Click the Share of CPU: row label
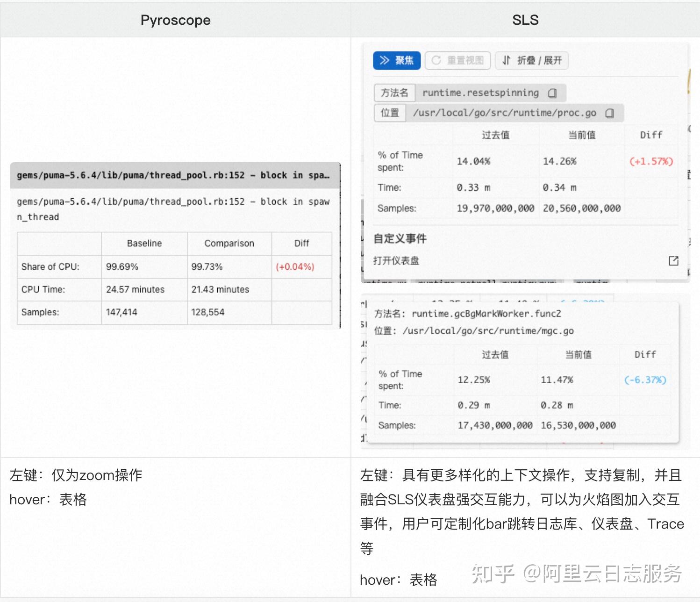Viewport: 700px width, 602px height. pyautogui.click(x=50, y=267)
